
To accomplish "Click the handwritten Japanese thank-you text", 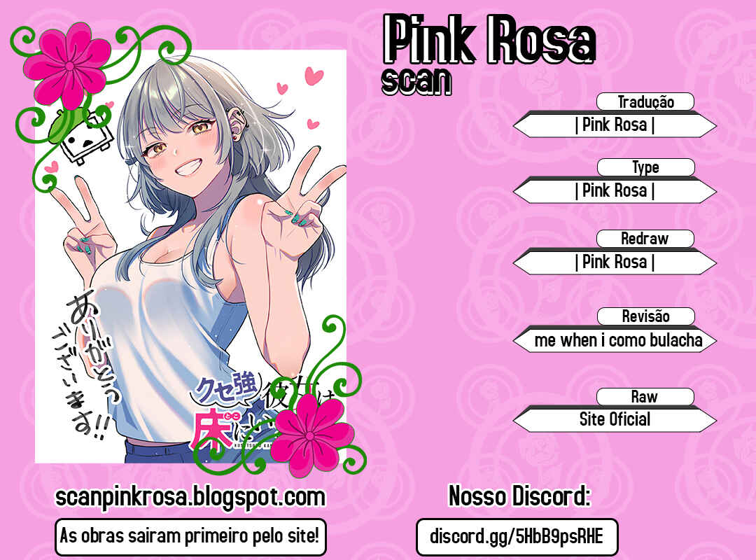I will click(x=86, y=363).
